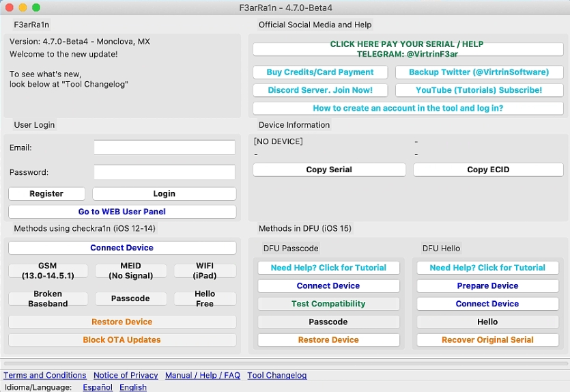Click Hello Free button
The height and width of the screenshot is (392, 570).
click(x=205, y=298)
